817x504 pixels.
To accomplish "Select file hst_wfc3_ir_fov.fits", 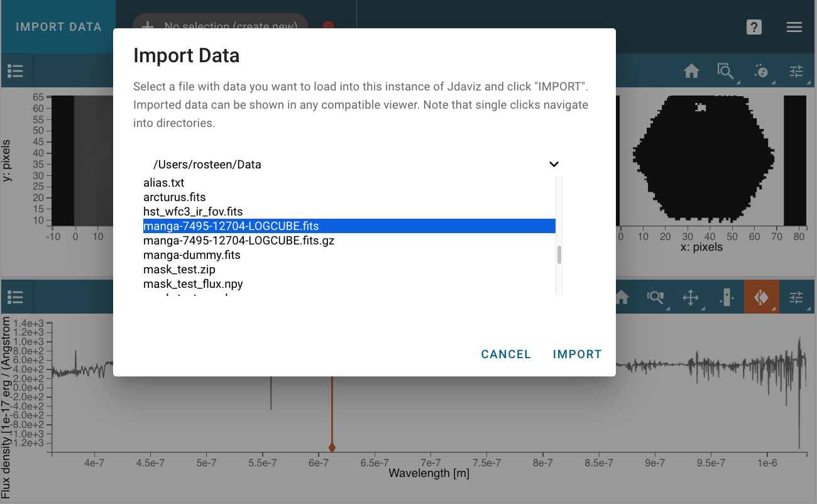I will 349,212.
